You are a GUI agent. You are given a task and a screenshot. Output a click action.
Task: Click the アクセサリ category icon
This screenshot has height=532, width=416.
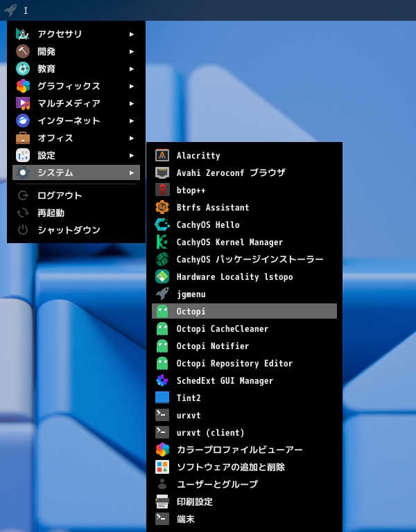pos(23,34)
